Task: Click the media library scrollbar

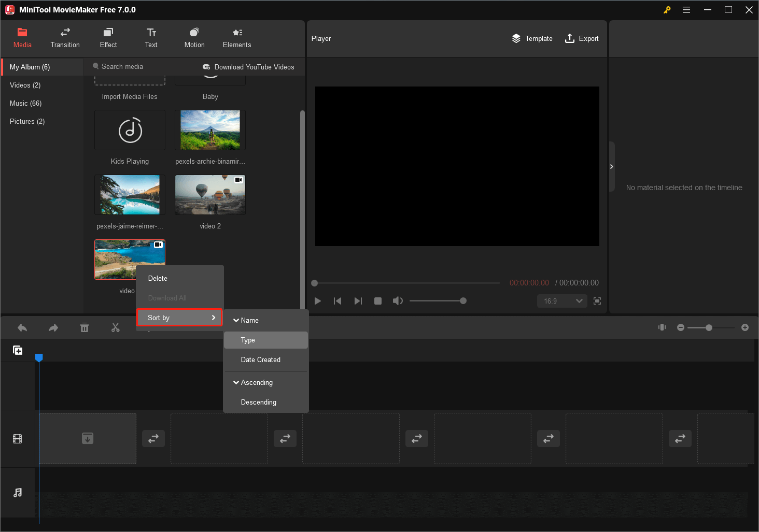Action: [302, 210]
